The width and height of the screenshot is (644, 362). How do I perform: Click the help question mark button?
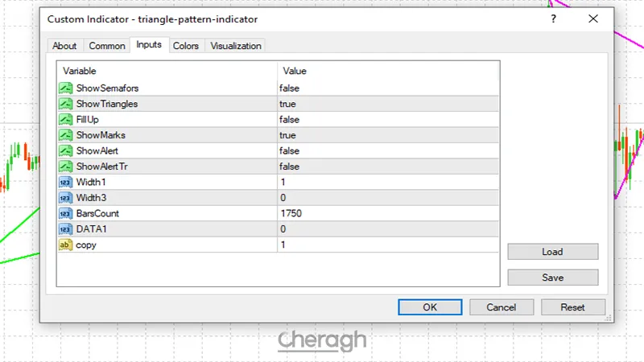[x=551, y=19]
